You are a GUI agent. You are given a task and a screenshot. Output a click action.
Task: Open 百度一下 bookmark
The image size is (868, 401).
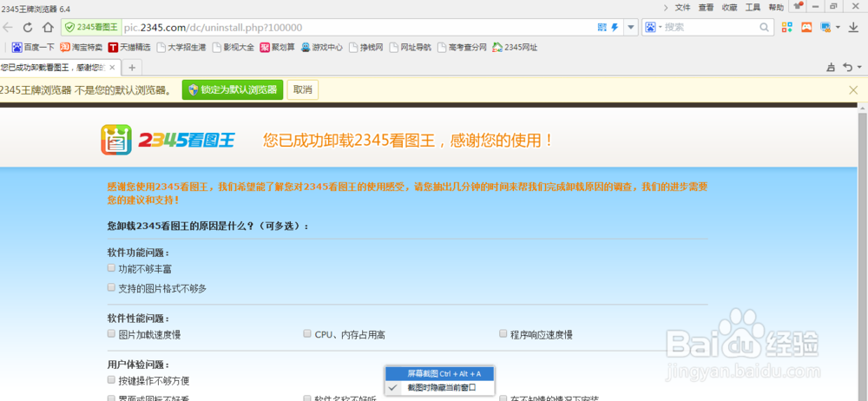coord(33,48)
